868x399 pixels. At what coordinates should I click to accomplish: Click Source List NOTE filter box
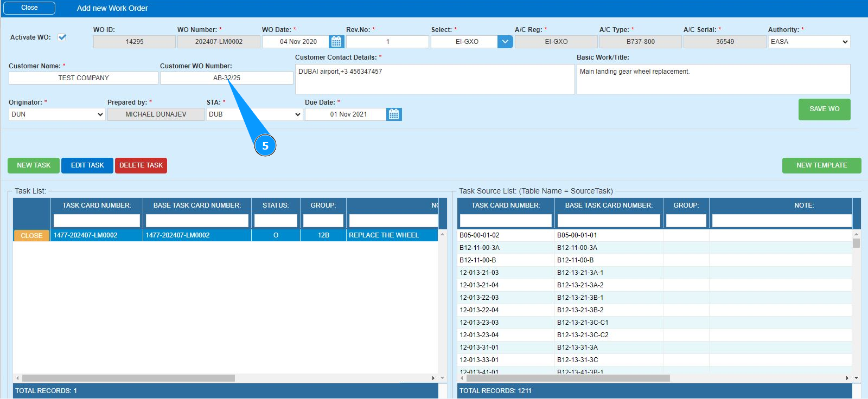pos(782,221)
